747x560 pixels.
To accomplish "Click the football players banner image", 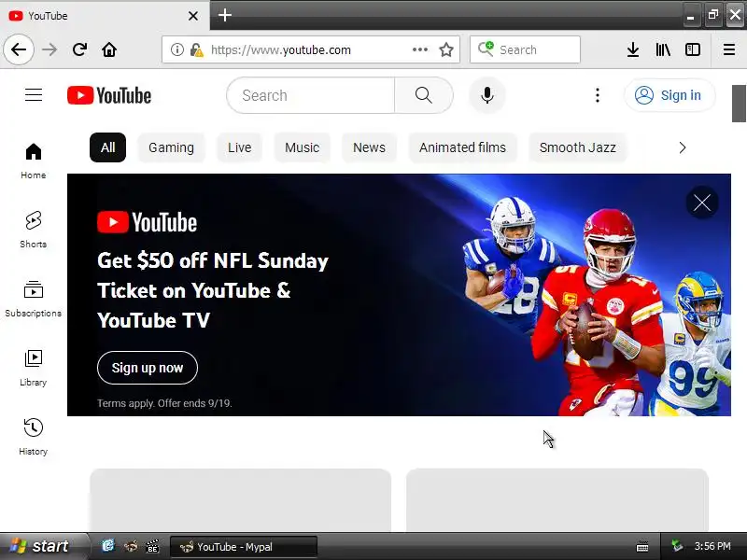I will (597, 305).
